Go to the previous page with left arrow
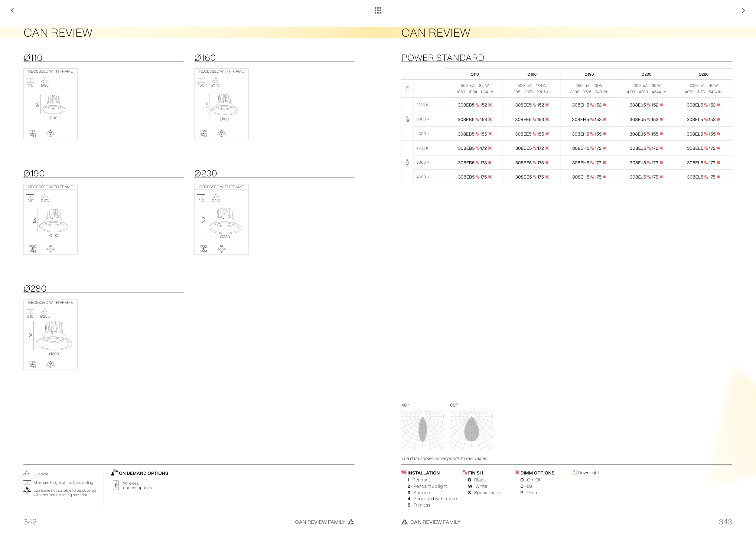This screenshot has height=535, width=756. [x=12, y=10]
